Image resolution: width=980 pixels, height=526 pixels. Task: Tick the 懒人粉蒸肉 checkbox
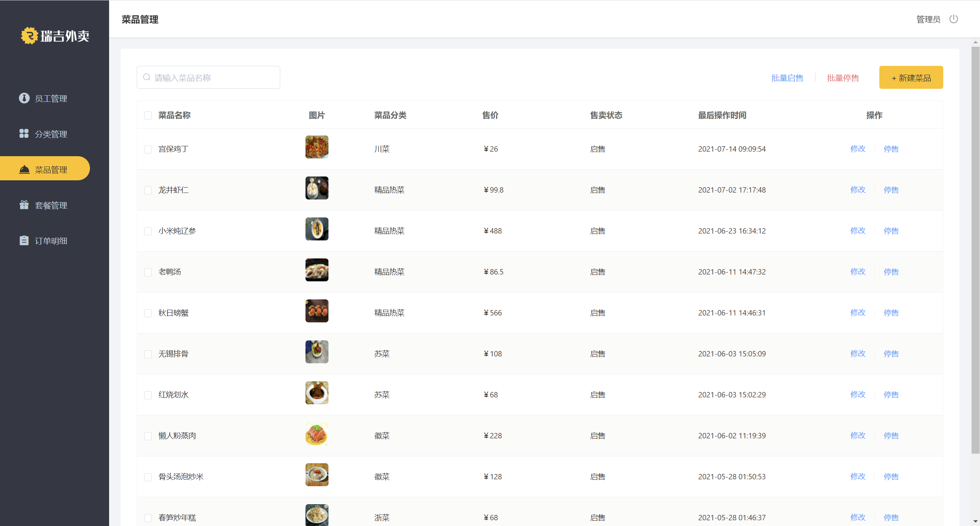click(148, 436)
